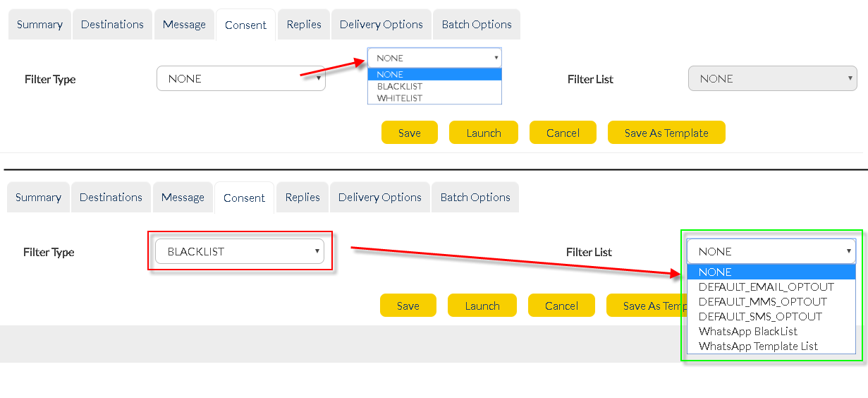Select BLACKLIST in the open Filter Type list
The height and width of the screenshot is (398, 868).
coord(400,86)
